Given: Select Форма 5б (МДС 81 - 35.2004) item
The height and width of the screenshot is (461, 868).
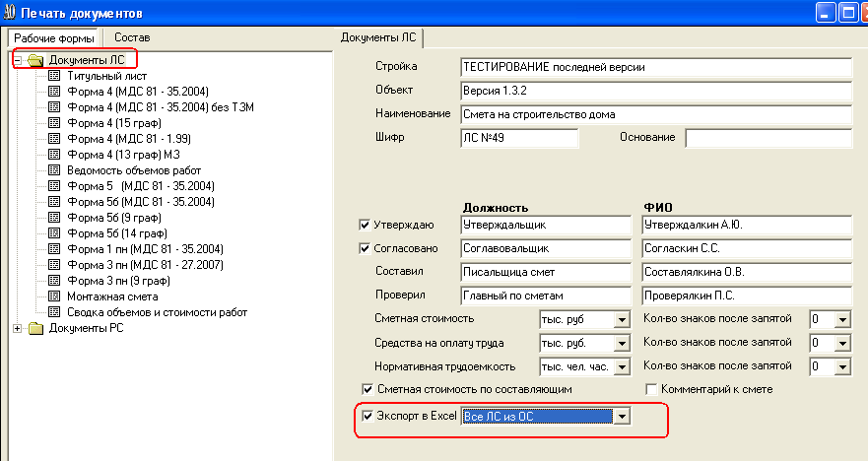Looking at the screenshot, I should pos(141,202).
